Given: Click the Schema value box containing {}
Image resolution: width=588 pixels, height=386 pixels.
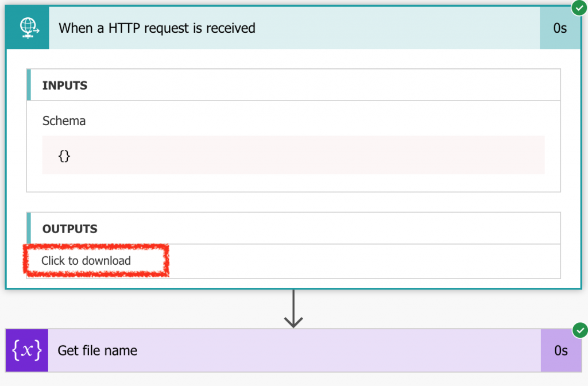Looking at the screenshot, I should click(293, 155).
